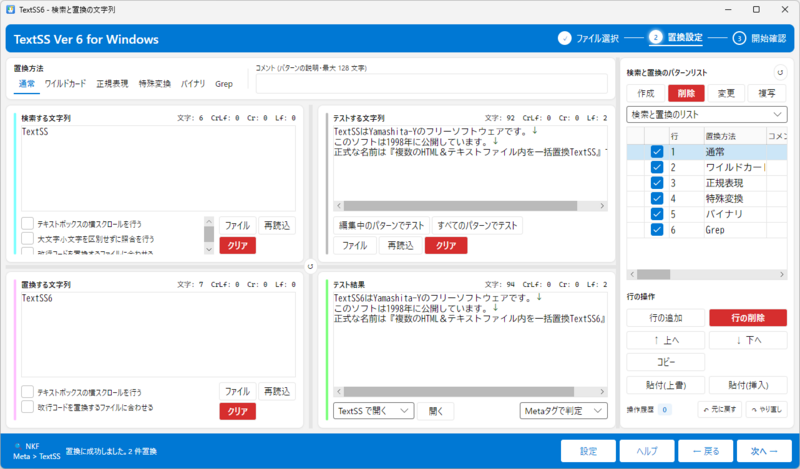Clear the replace string with クリア
The width and height of the screenshot is (800, 469).
click(238, 411)
